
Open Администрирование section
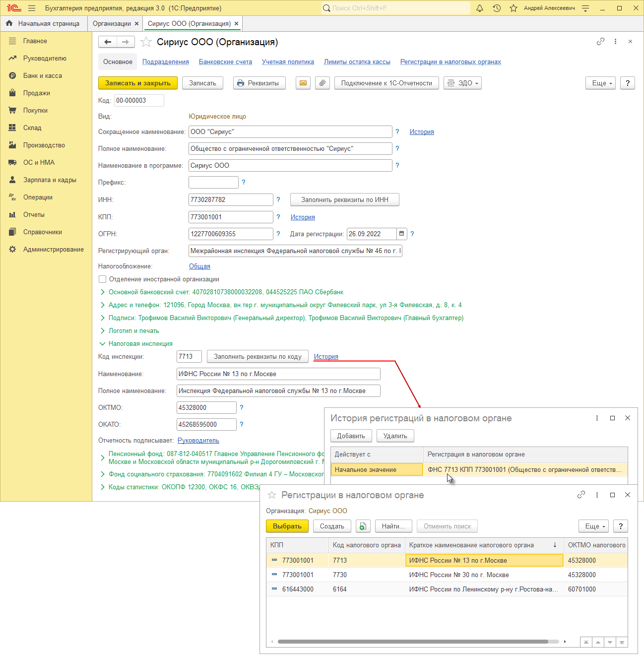(53, 250)
